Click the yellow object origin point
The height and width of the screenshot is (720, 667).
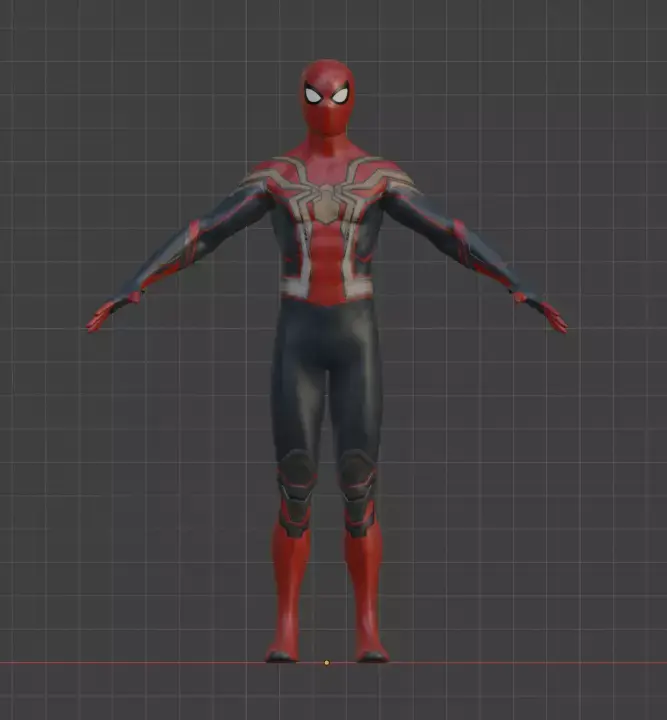click(327, 663)
